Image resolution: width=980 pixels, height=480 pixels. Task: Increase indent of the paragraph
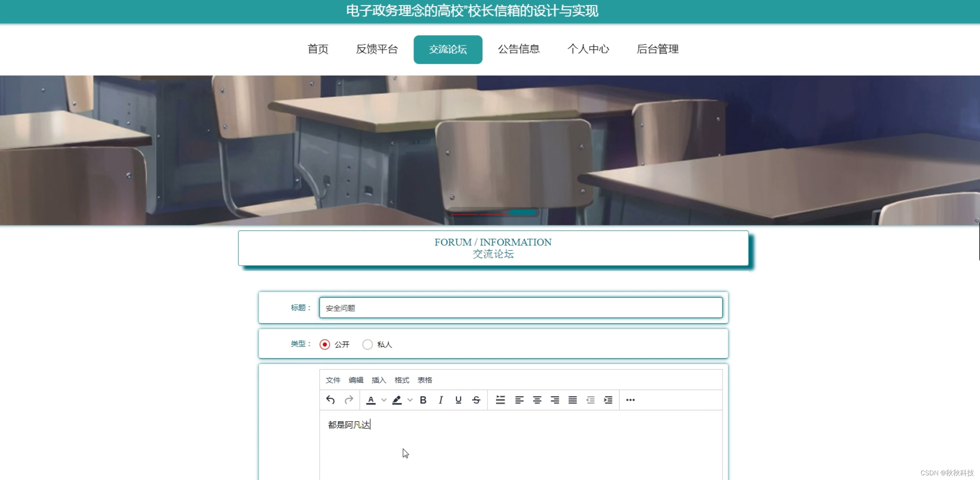(x=608, y=400)
